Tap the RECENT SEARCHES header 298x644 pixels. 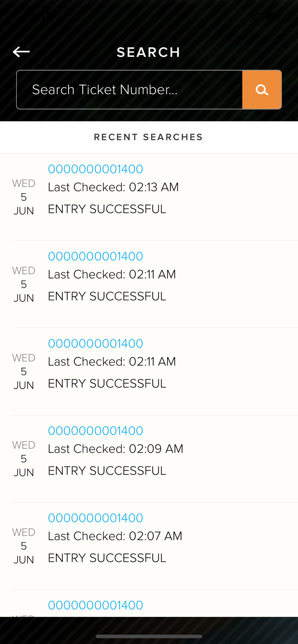click(148, 137)
